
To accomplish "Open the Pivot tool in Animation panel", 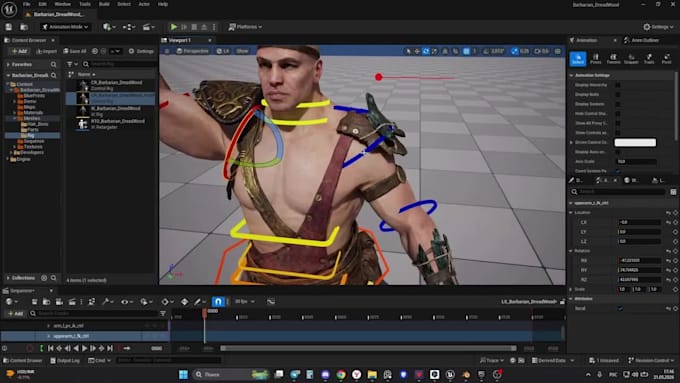I will (667, 59).
